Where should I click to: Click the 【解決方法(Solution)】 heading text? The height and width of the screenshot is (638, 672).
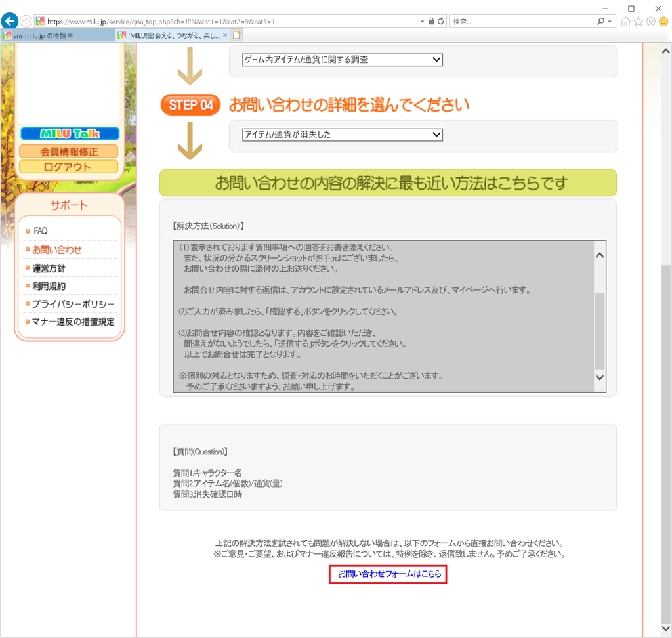point(209,226)
